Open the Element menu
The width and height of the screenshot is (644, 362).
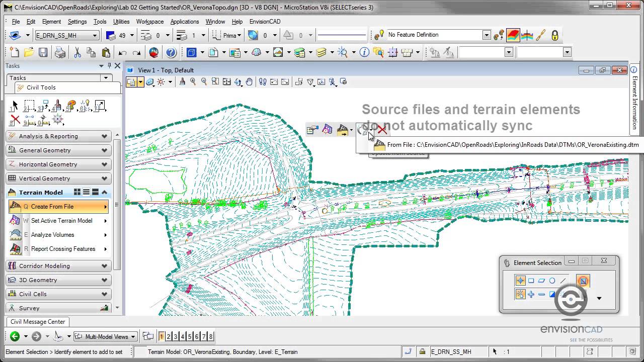[51, 22]
